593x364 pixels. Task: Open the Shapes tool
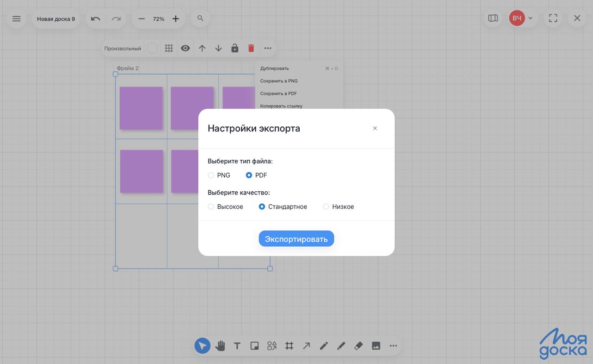(x=272, y=345)
